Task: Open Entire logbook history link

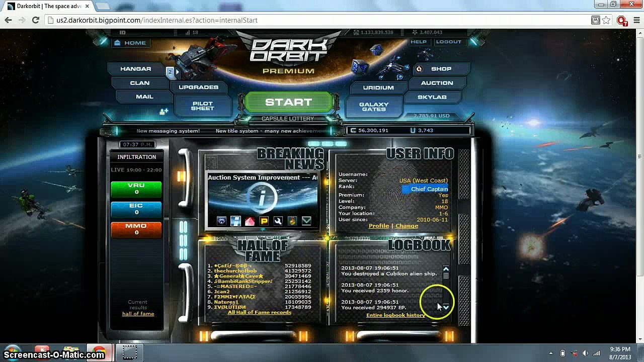Action: (395, 315)
